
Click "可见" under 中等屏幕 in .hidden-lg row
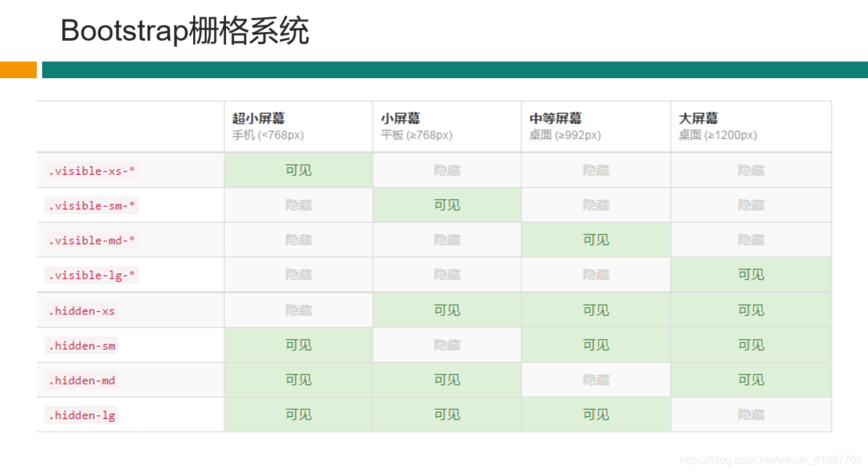596,415
